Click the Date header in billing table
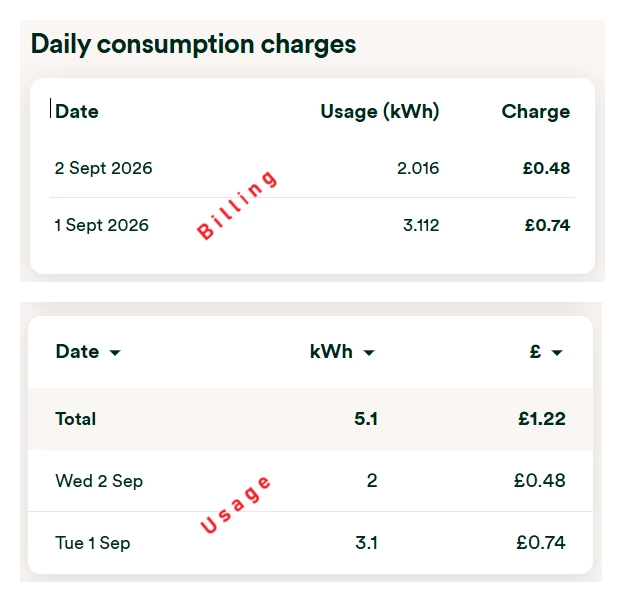 tap(77, 111)
